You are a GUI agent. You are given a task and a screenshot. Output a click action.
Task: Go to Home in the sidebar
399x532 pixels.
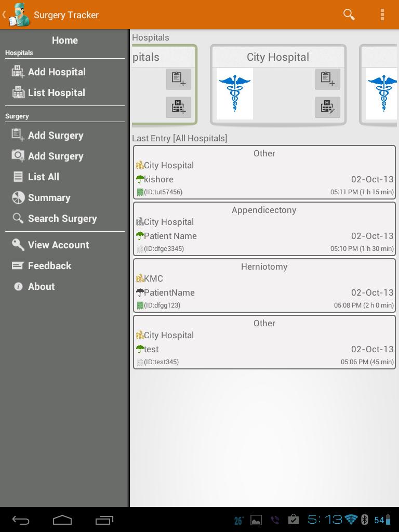[x=65, y=41]
